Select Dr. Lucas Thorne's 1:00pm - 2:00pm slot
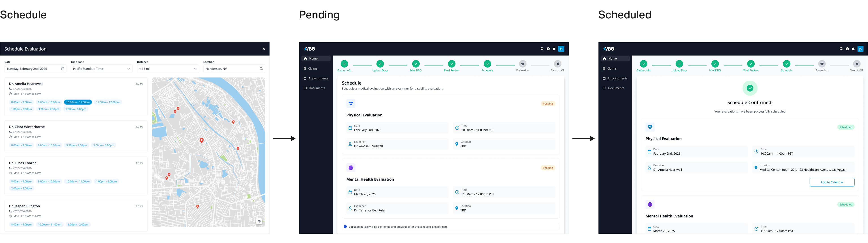The width and height of the screenshot is (868, 243). [x=106, y=181]
